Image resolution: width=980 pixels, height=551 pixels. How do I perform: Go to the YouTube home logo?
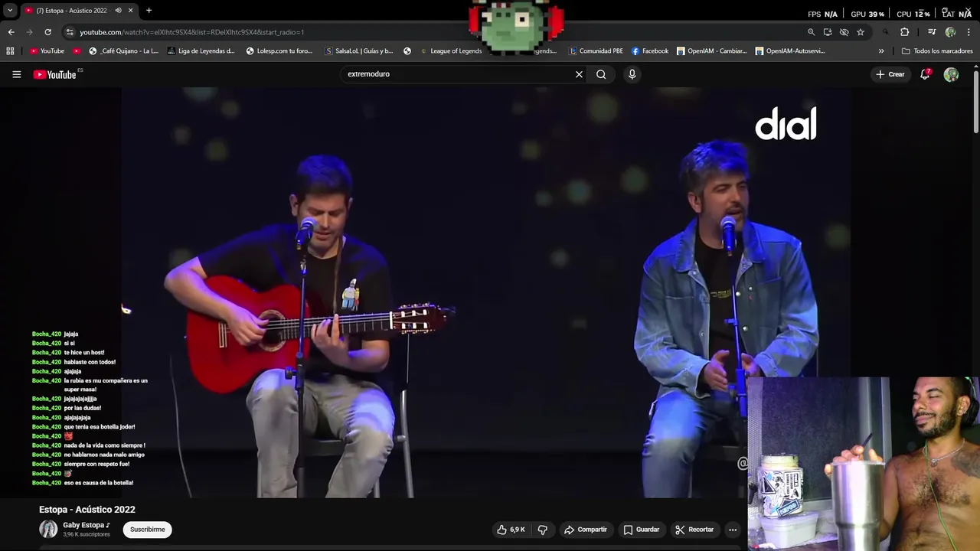pyautogui.click(x=55, y=74)
